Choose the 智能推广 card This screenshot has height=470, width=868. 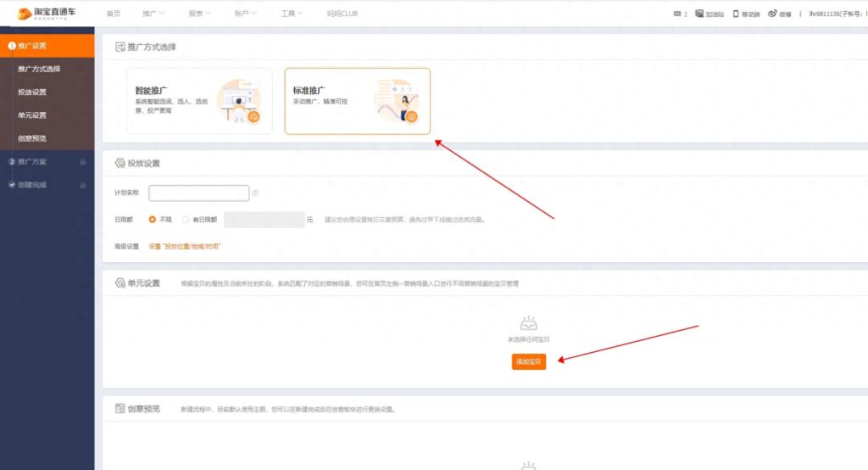199,101
